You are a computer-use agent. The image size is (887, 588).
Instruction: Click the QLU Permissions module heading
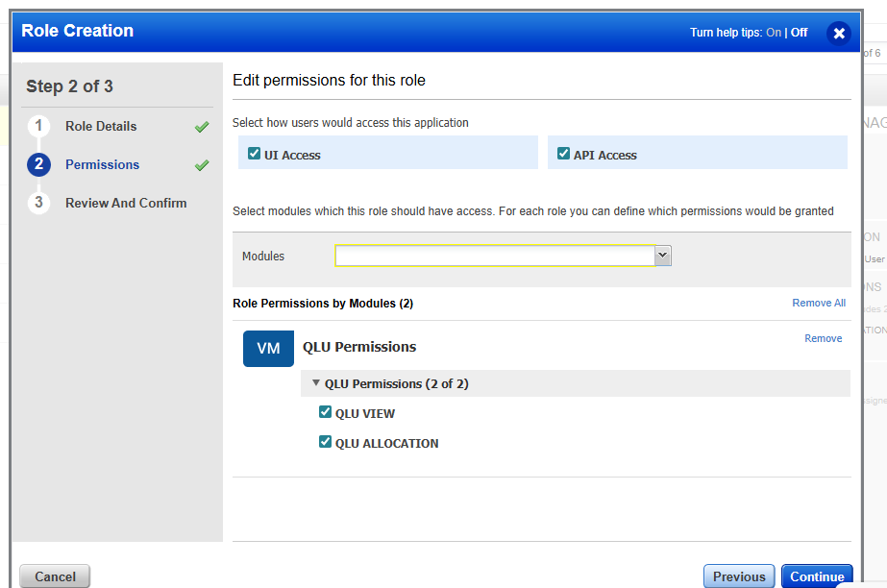click(359, 347)
